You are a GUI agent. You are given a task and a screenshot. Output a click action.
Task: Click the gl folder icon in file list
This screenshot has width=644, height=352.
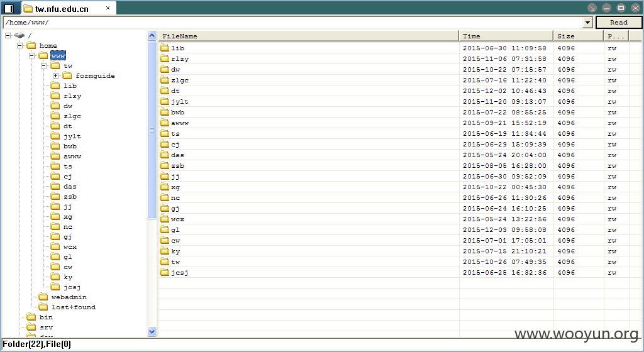point(165,229)
